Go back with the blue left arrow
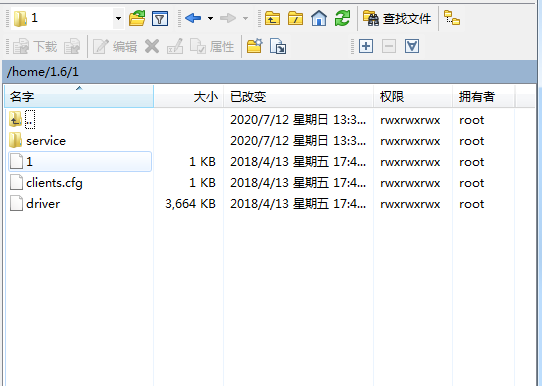The width and height of the screenshot is (542, 386). tap(193, 18)
